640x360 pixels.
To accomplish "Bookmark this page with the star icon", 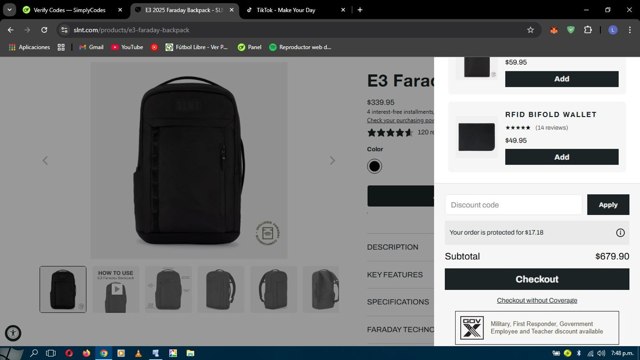I will coord(530,30).
